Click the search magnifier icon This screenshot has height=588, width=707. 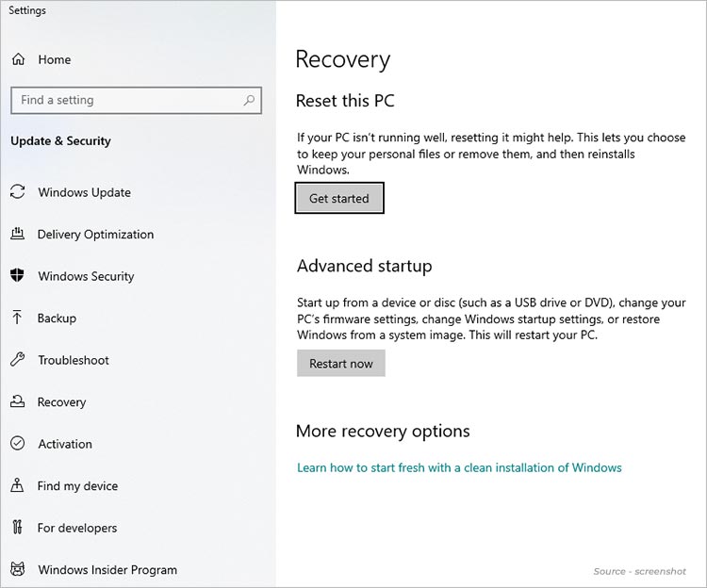[x=249, y=100]
